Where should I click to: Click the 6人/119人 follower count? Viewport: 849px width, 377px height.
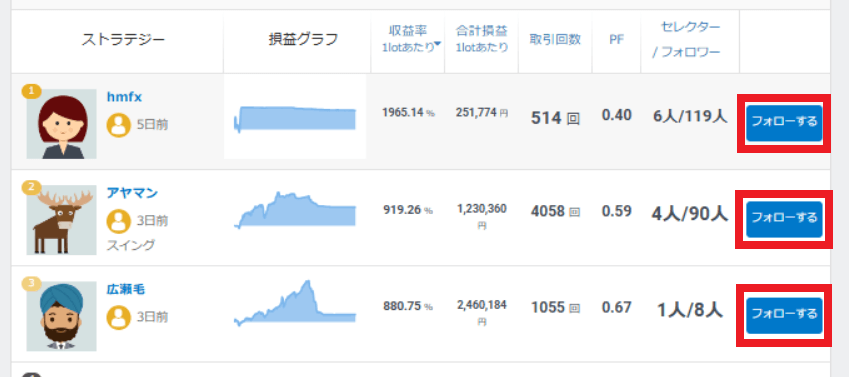tap(690, 116)
